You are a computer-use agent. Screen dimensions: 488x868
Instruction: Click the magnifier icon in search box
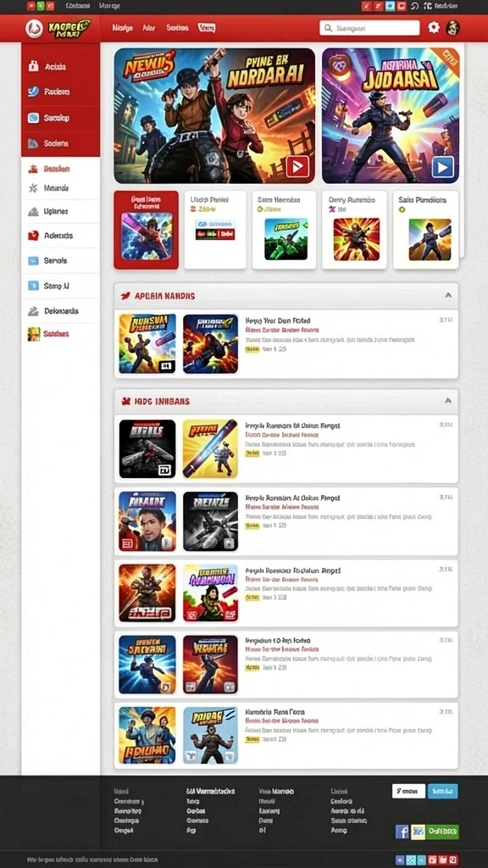coord(328,28)
